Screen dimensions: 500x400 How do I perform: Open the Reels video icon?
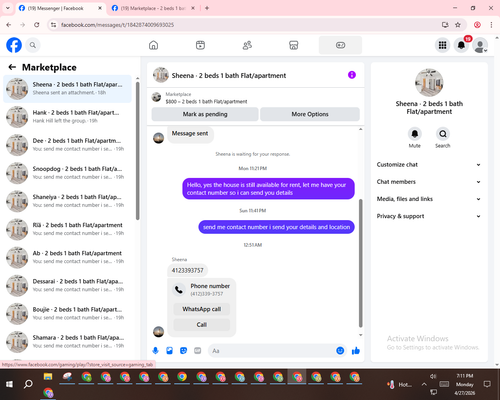[x=200, y=45]
